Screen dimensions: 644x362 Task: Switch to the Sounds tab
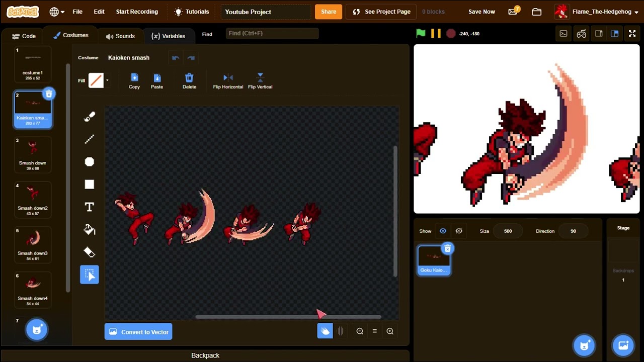point(120,36)
